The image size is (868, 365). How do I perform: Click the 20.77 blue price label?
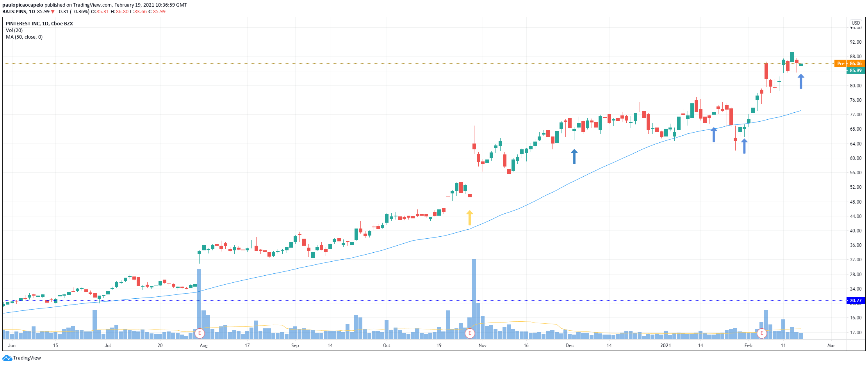tap(856, 301)
